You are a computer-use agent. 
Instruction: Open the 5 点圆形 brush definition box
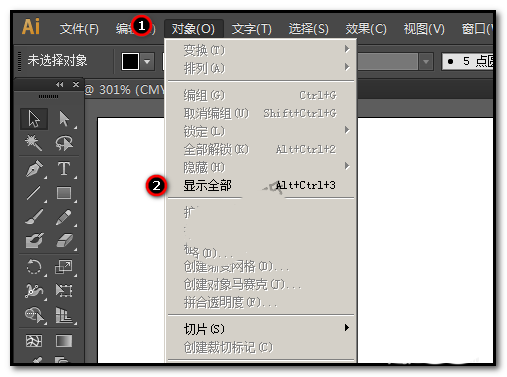point(467,61)
